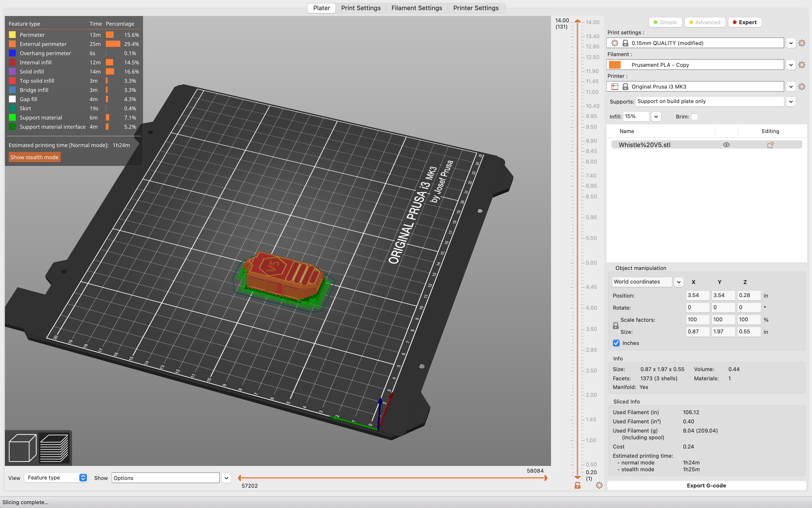Click the Support material green legend swatch
This screenshot has height=508, width=812.
[x=12, y=118]
